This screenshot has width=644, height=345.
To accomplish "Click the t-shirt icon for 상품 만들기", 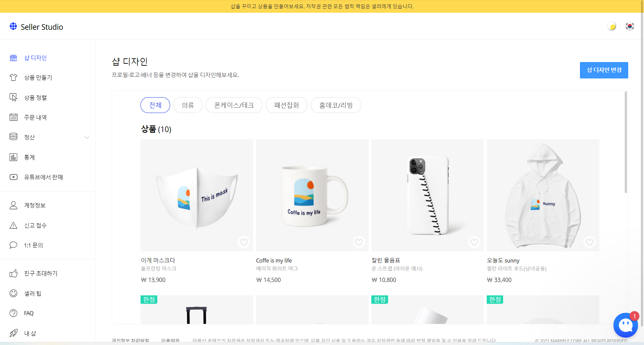I will click(x=13, y=77).
